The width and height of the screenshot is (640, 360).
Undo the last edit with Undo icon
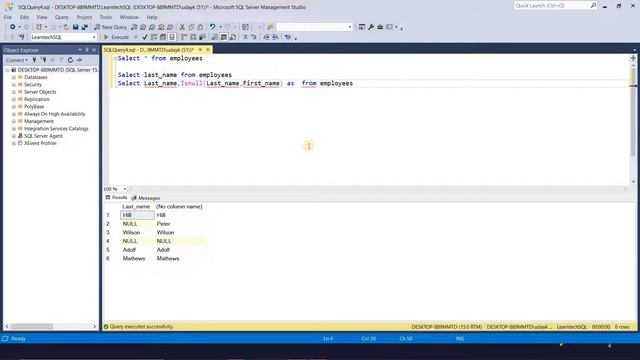(x=212, y=27)
